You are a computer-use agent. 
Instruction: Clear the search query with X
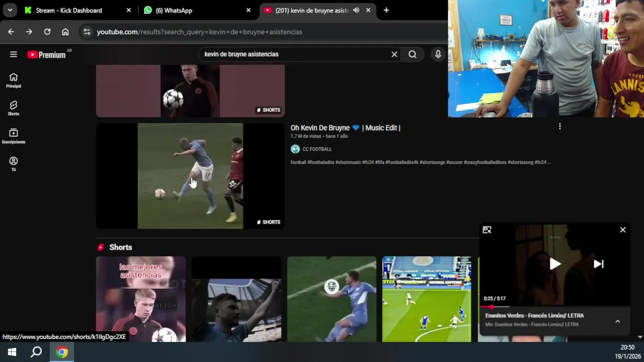394,54
